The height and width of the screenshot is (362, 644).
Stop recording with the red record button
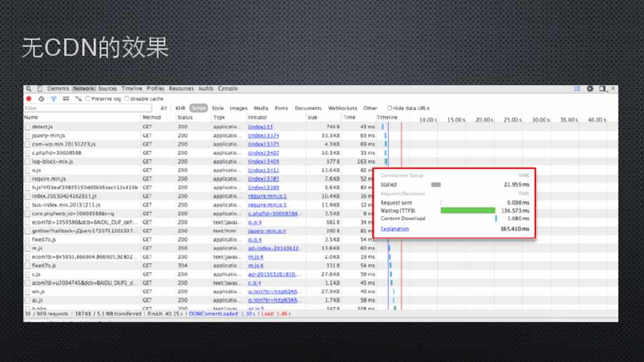(x=29, y=99)
